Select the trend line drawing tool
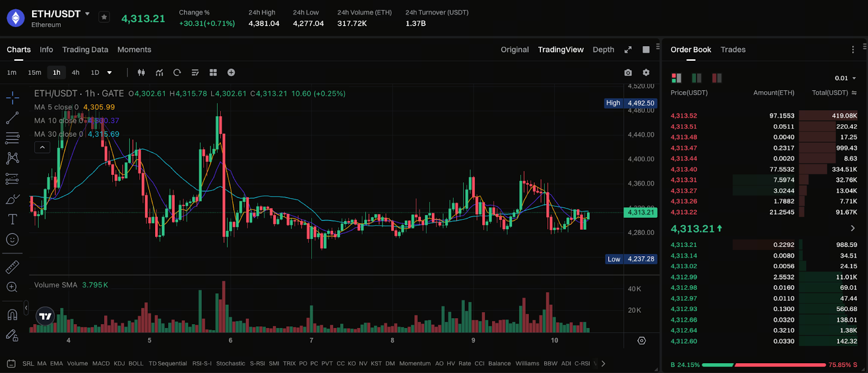Screen dimensions: 868x373 pyautogui.click(x=12, y=118)
